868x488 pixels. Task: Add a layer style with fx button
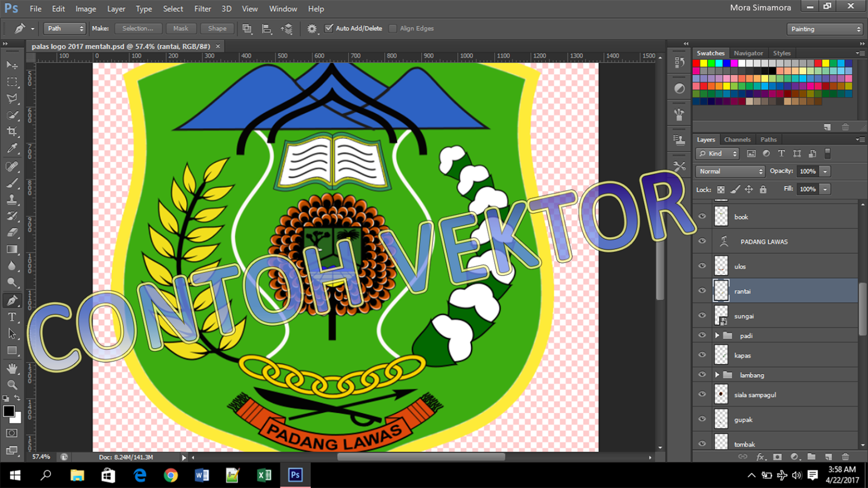[x=761, y=457]
